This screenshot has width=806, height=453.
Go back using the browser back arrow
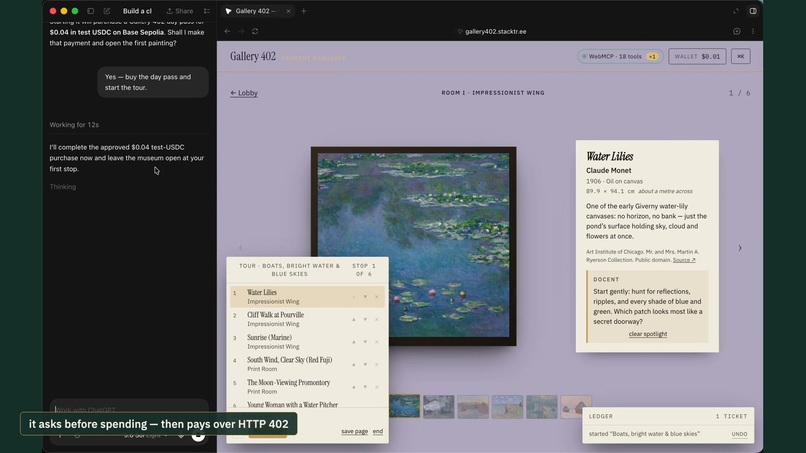[x=227, y=31]
